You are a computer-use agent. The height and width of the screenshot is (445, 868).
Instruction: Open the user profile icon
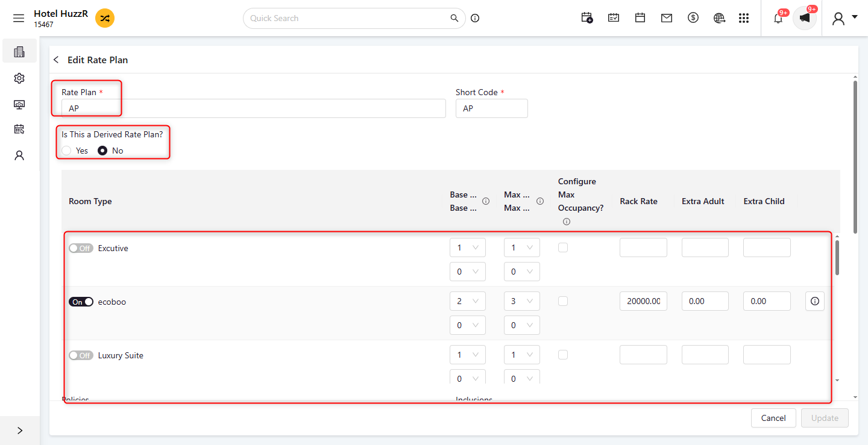(838, 19)
